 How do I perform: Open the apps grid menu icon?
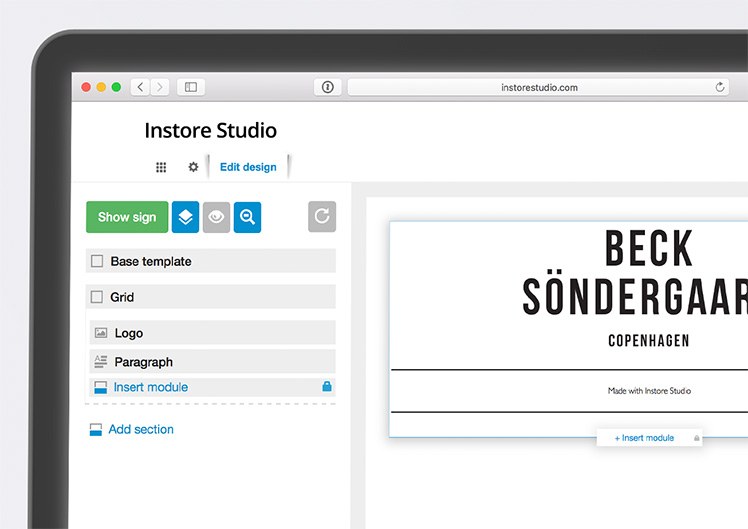tap(161, 167)
